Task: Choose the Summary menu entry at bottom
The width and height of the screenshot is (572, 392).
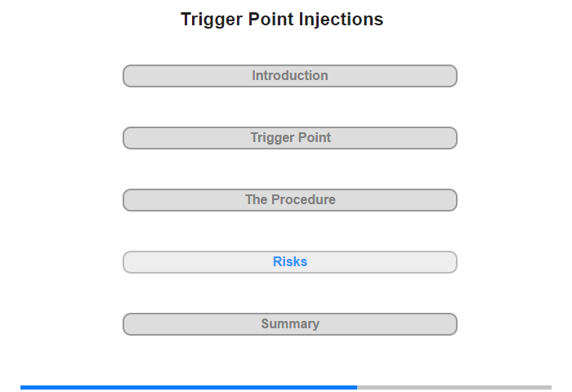Action: click(289, 324)
